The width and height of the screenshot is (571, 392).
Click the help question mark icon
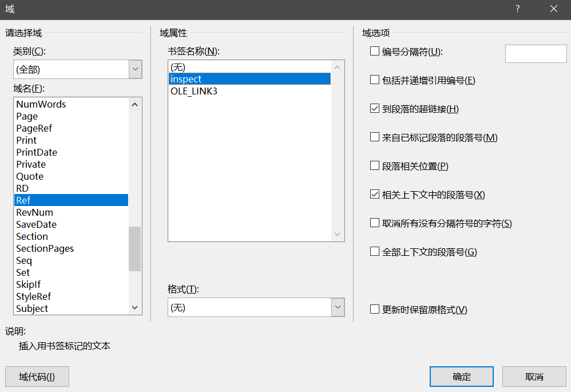click(517, 9)
